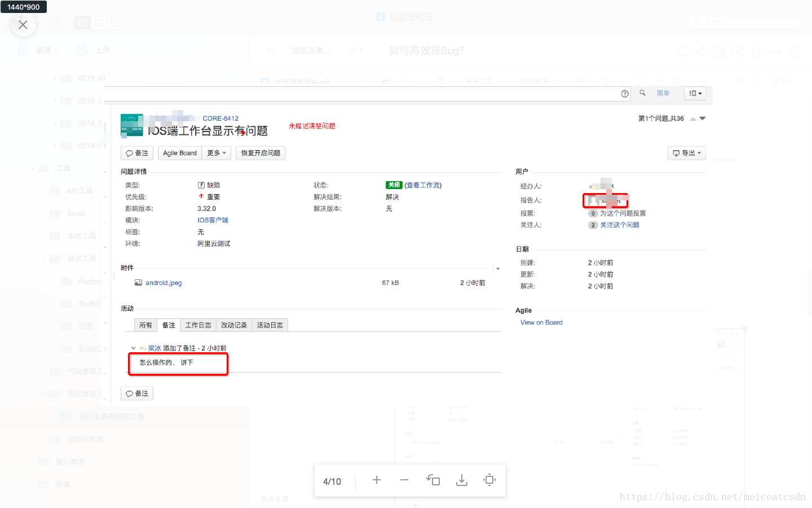Image resolution: width=812 pixels, height=508 pixels.
Task: Zoom out of the image with the minus icon
Action: point(404,480)
